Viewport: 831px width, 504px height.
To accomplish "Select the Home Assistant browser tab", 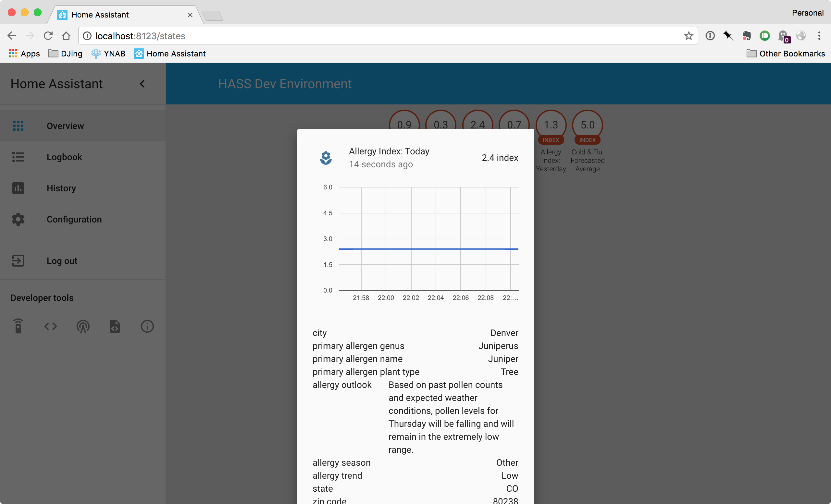I will pos(125,15).
